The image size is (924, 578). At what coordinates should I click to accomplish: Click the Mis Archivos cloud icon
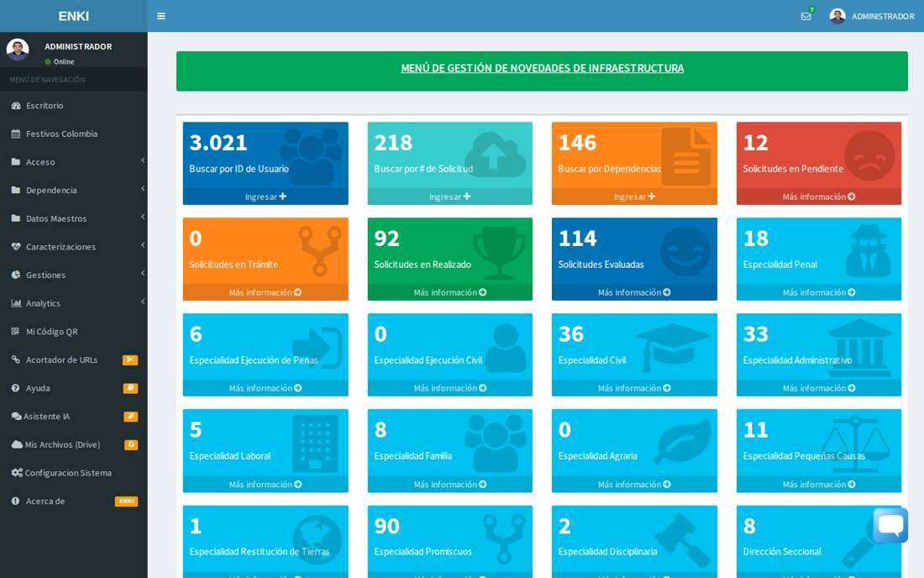[17, 445]
